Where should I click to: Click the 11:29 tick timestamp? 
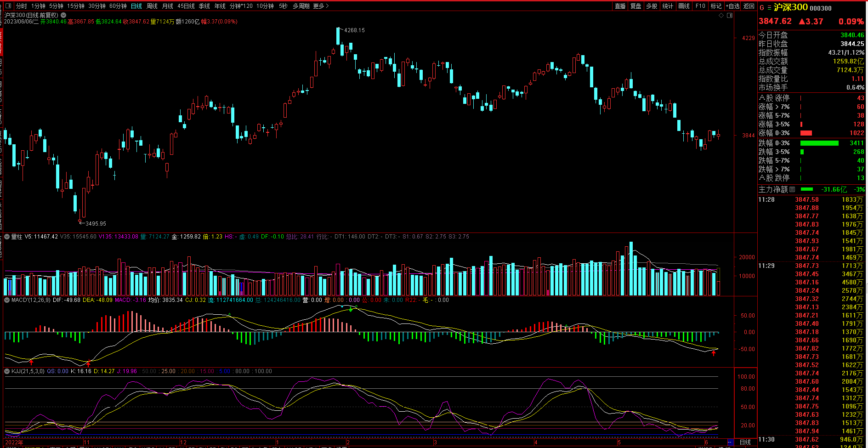point(766,266)
